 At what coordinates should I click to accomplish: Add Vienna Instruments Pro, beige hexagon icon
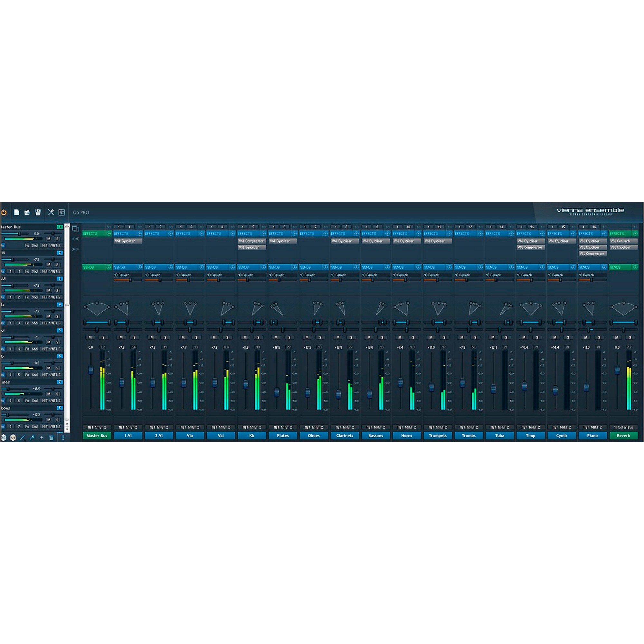(x=13, y=438)
